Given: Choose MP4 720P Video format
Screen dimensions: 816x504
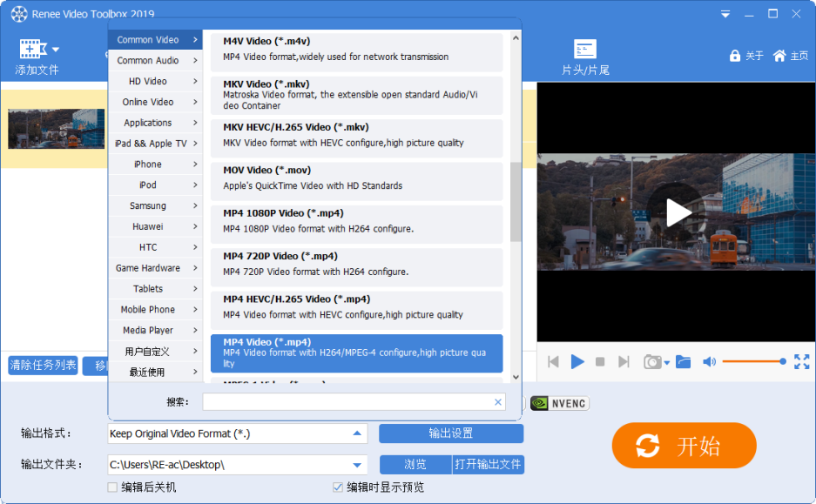Looking at the screenshot, I should [356, 267].
